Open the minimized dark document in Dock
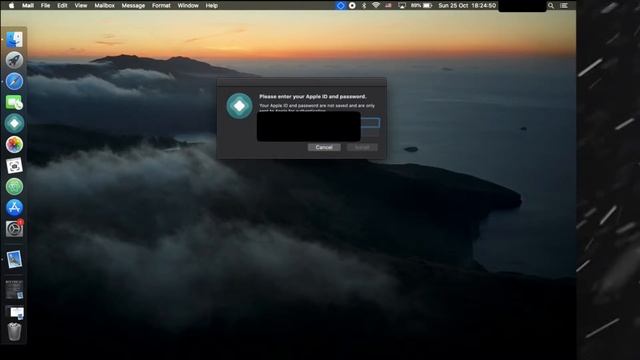Image resolution: width=640 pixels, height=360 pixels. click(x=14, y=289)
